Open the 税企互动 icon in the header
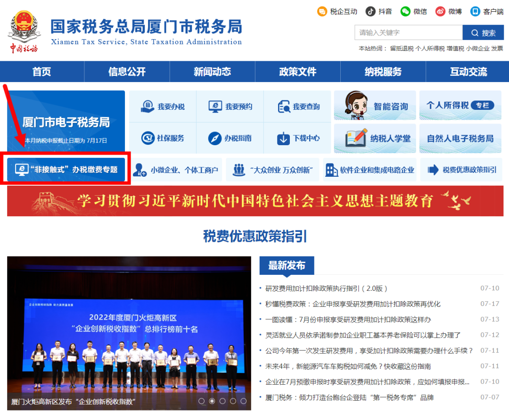Screen dimensions: 509x420 click(322, 12)
